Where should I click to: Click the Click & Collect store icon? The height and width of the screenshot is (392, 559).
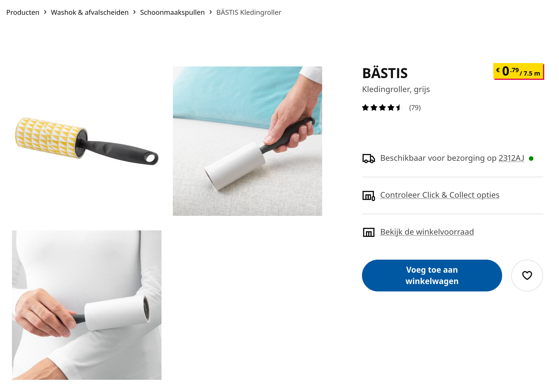click(x=368, y=195)
